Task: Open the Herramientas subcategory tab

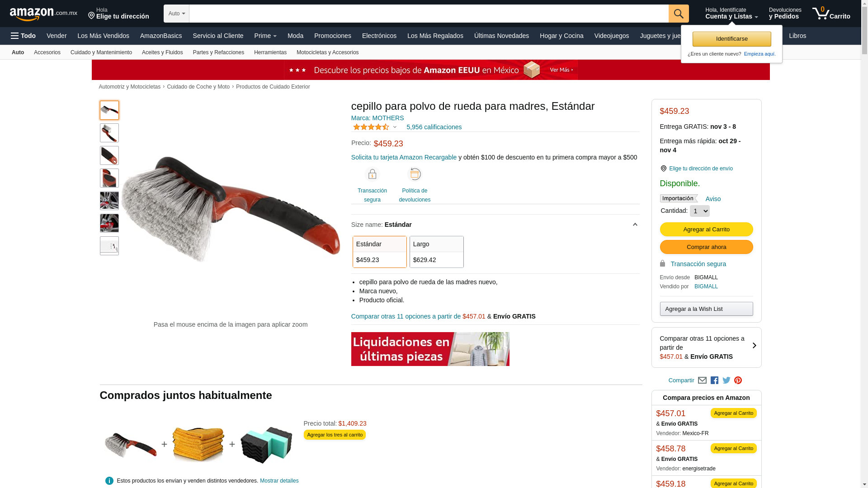Action: click(270, 52)
